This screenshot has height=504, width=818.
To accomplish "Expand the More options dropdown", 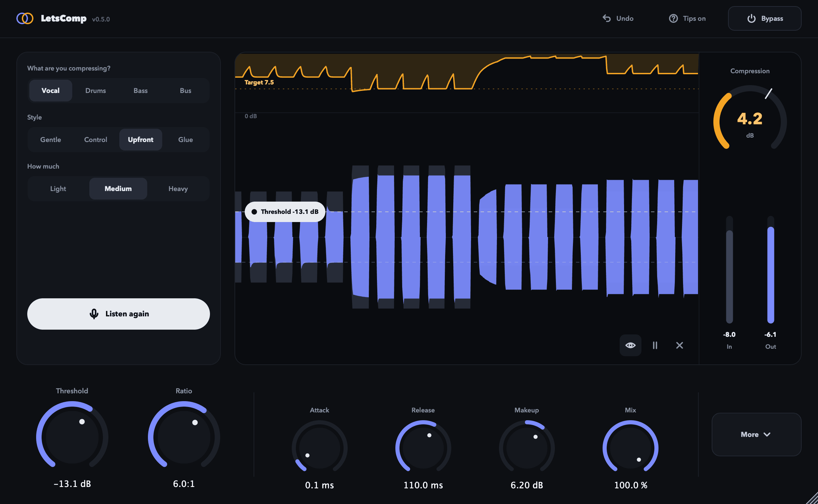I will 756,435.
